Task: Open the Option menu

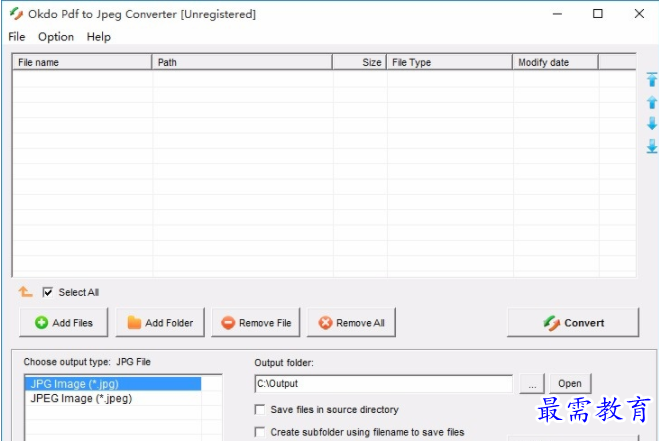Action: click(56, 37)
